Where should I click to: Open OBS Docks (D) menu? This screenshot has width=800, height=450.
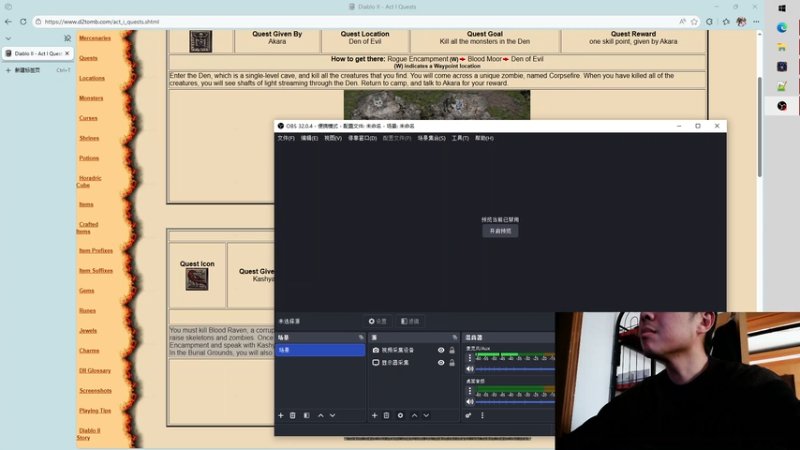[362, 138]
